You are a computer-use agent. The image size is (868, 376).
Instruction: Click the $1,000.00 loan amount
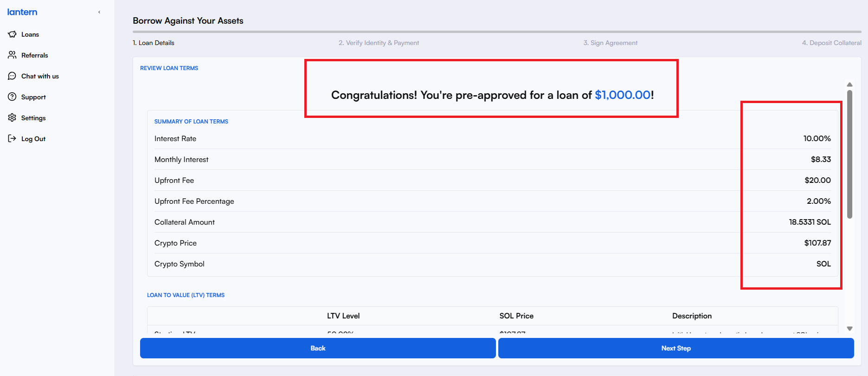coord(623,95)
